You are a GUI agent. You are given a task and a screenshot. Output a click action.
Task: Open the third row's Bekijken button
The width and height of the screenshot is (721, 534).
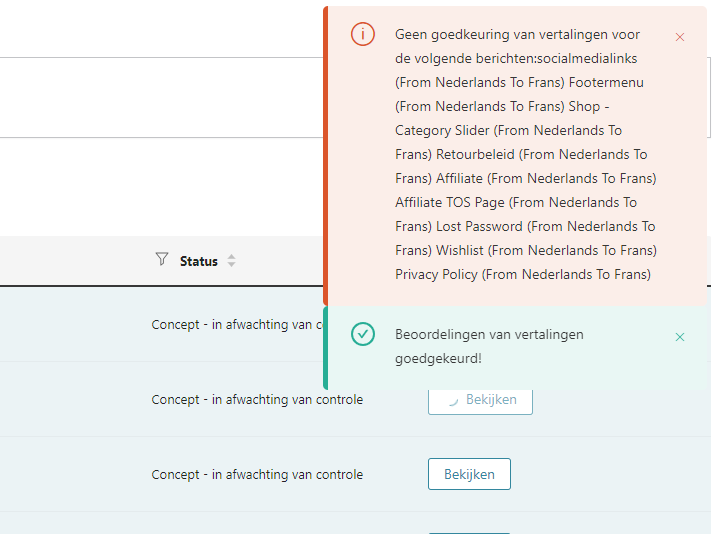click(469, 474)
